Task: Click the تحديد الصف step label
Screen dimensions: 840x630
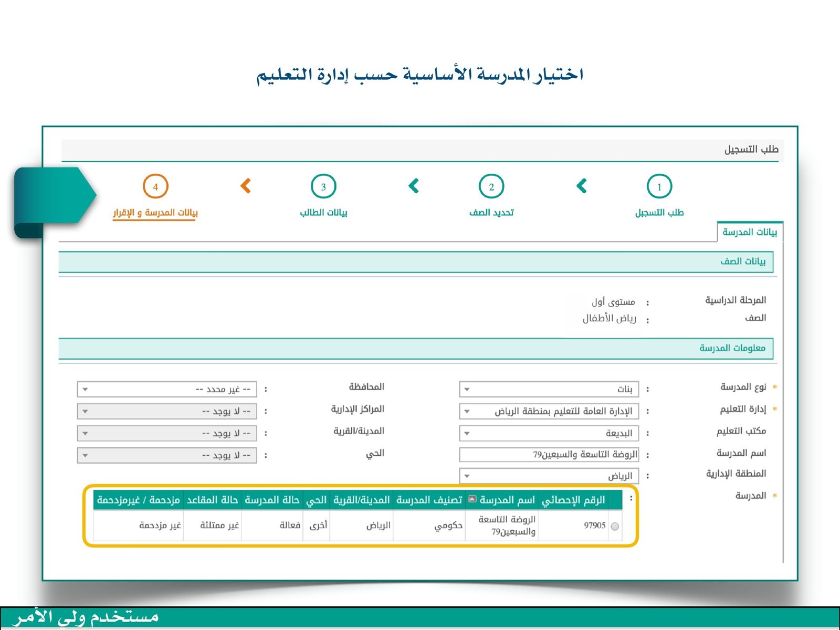Action: (x=491, y=213)
